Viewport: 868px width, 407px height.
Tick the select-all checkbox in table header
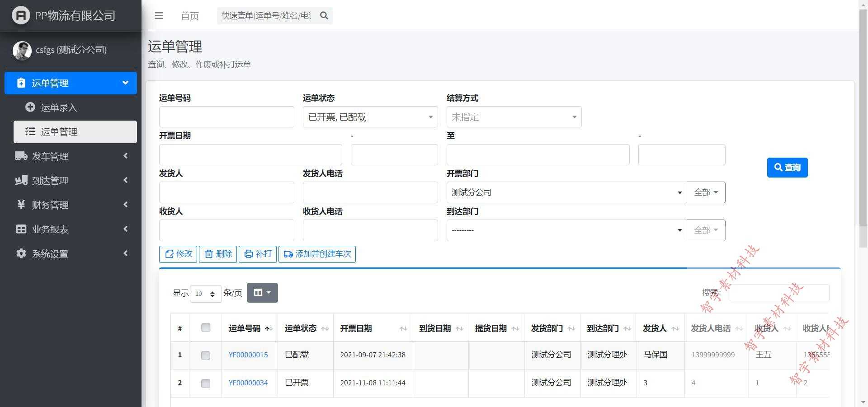(x=206, y=327)
